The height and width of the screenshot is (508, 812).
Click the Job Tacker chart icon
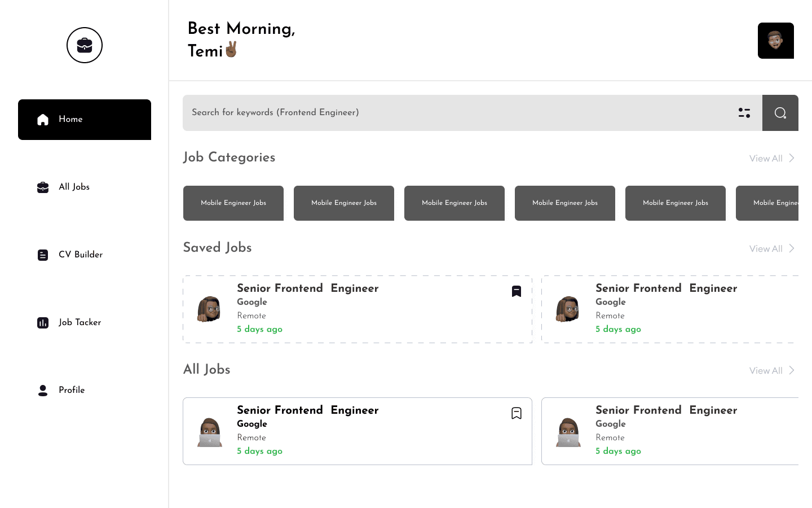(x=43, y=323)
